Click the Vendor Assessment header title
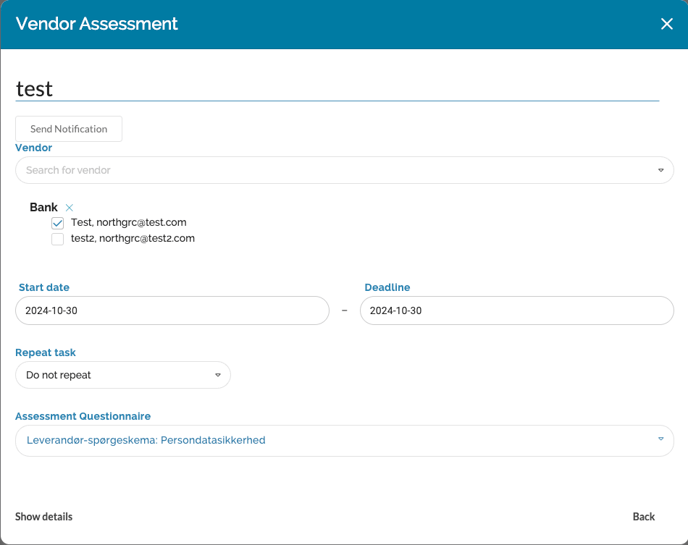The image size is (688, 545). coord(97,24)
